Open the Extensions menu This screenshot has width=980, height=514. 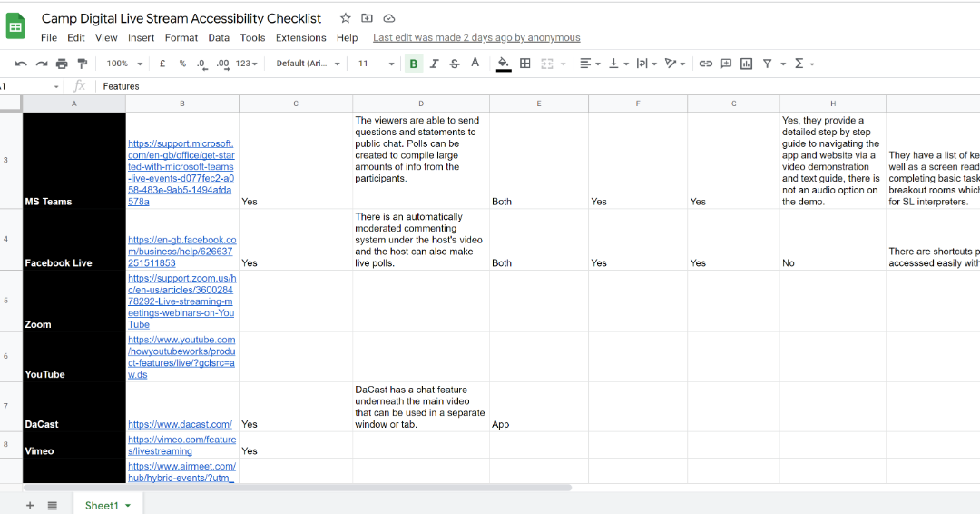300,38
